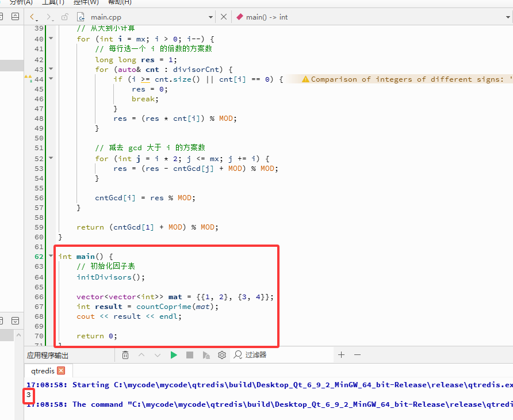This screenshot has height=420, width=513.
Task: Go back with the orange left arrow
Action: pos(32,17)
